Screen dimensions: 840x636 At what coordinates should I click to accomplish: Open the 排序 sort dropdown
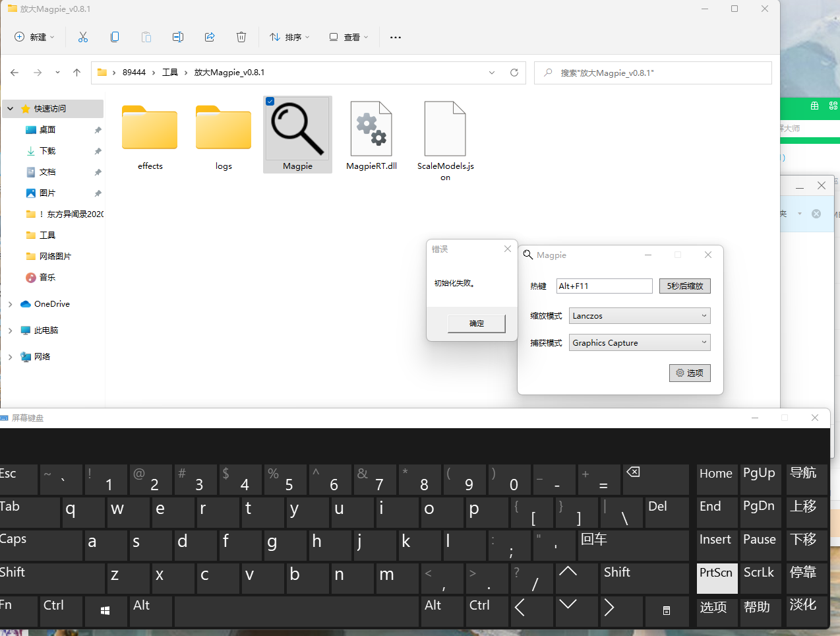(289, 37)
